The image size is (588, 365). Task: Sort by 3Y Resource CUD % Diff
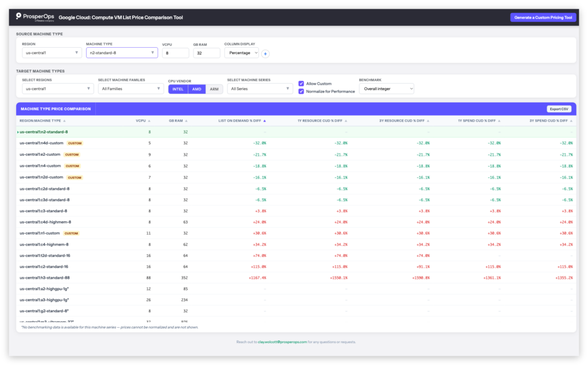404,121
